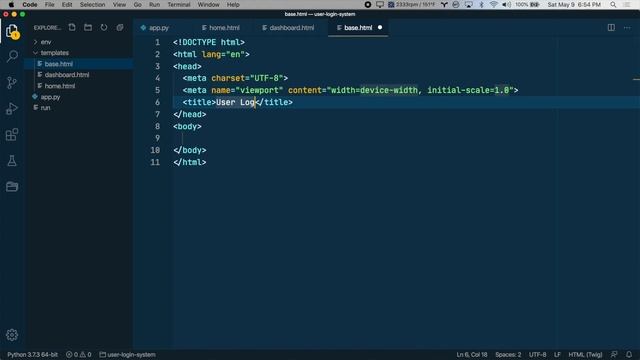This screenshot has width=640, height=360.
Task: Click unsaved dot on base.html tab
Action: 380,27
